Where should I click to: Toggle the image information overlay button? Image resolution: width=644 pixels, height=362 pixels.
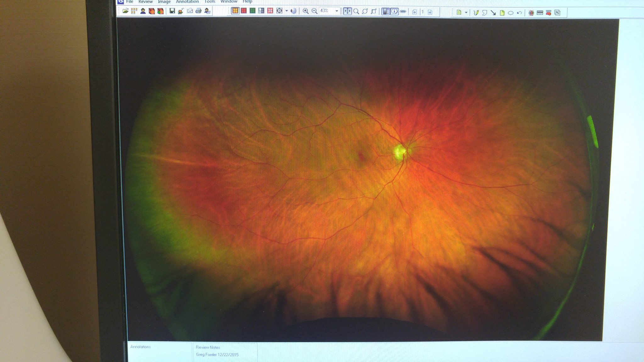(x=394, y=12)
